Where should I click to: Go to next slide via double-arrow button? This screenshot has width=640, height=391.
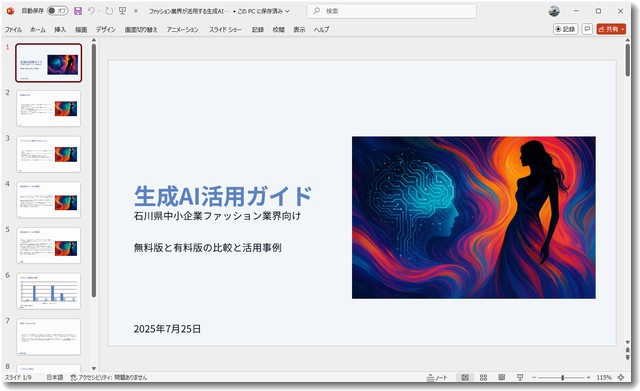627,357
